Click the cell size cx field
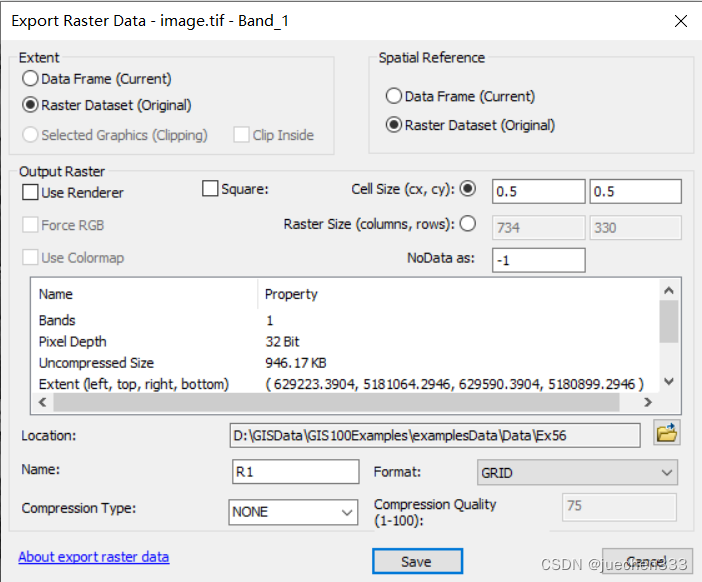The height and width of the screenshot is (582, 702). click(539, 191)
